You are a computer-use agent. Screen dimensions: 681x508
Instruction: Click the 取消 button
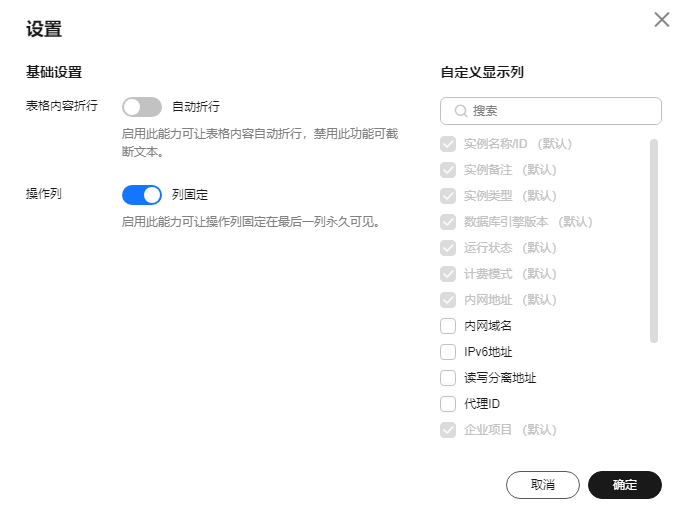tap(542, 485)
